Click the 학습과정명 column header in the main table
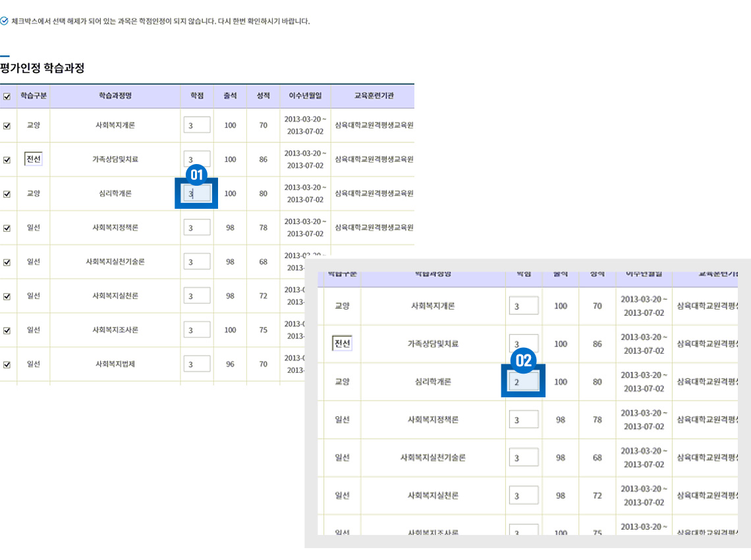The image size is (751, 560). 115,96
